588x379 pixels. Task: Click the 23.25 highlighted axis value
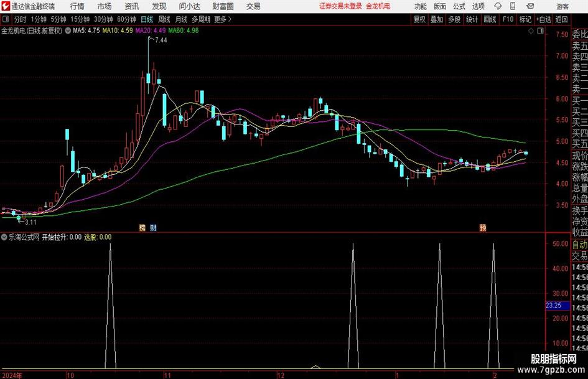(558, 306)
